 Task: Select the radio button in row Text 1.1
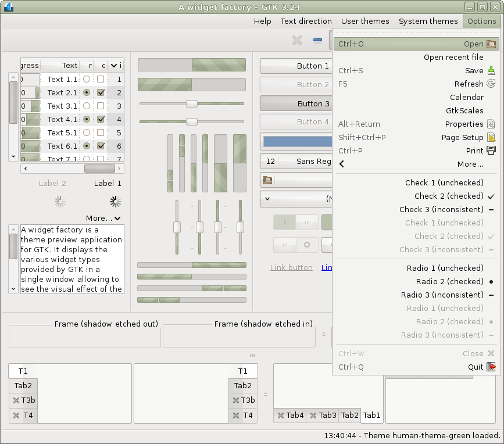coord(87,80)
